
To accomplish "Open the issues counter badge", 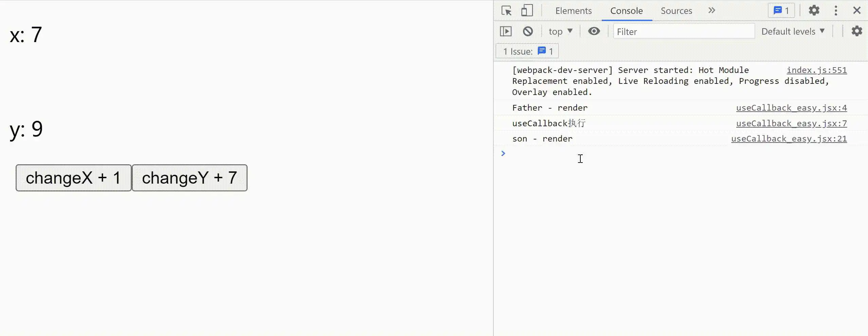I will click(x=781, y=11).
